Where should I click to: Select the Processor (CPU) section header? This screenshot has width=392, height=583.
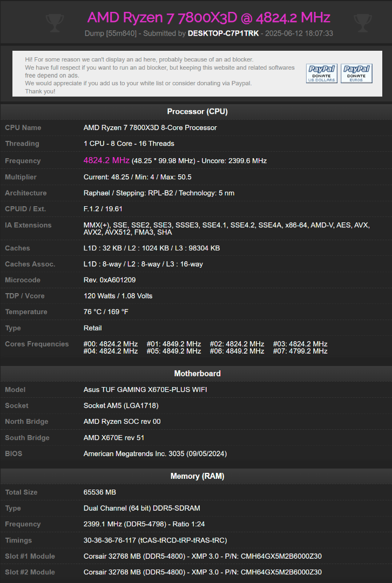[x=197, y=112]
